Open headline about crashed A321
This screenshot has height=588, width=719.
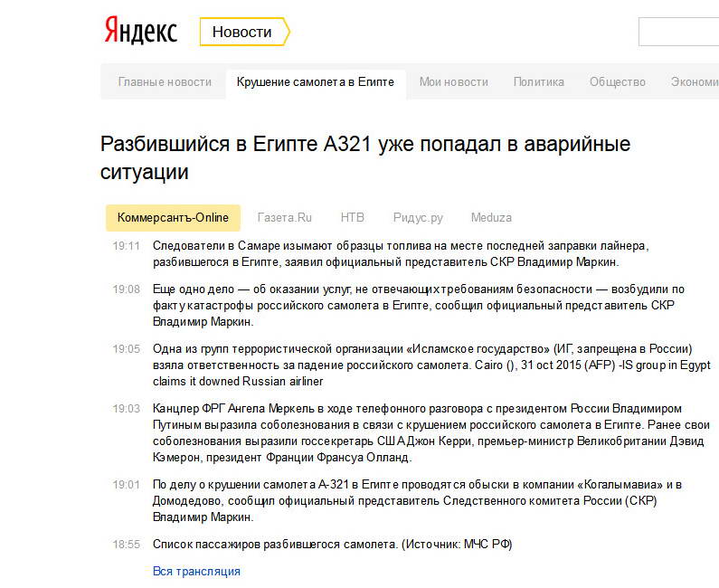[365, 157]
